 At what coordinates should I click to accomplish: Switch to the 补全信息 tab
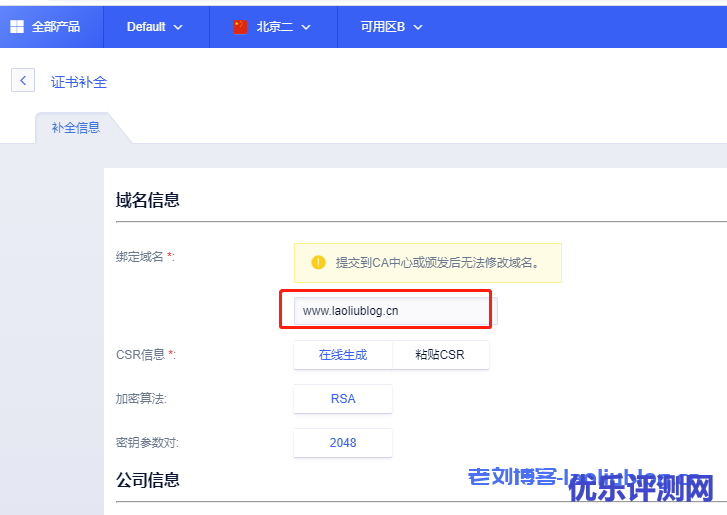[x=76, y=127]
